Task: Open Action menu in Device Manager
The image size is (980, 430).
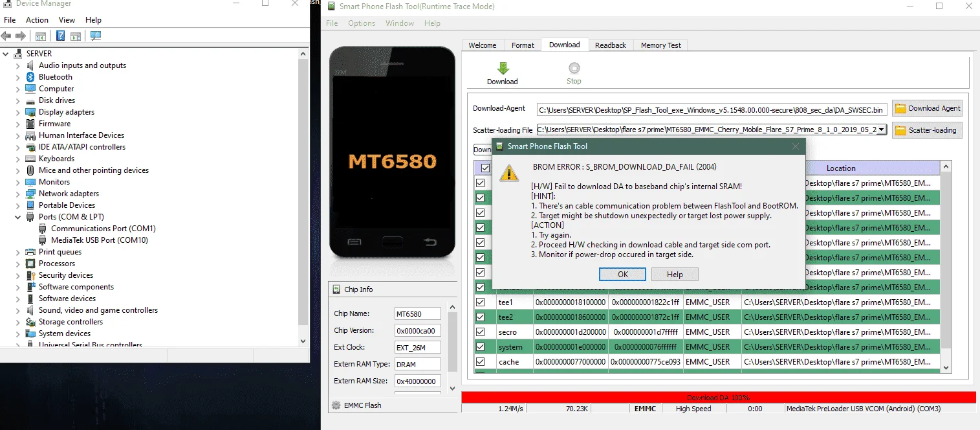Action: (x=37, y=20)
